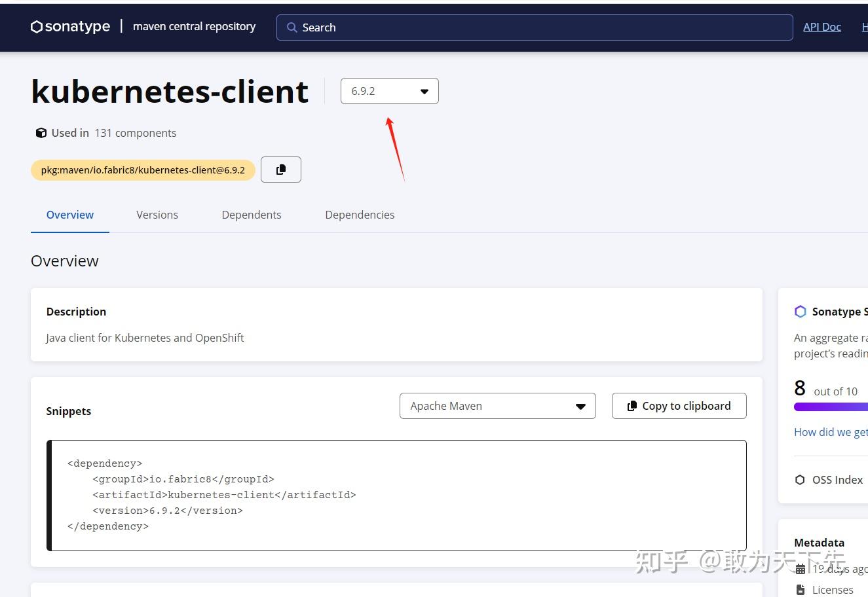
Task: Click the Licenses document icon
Action: click(800, 589)
